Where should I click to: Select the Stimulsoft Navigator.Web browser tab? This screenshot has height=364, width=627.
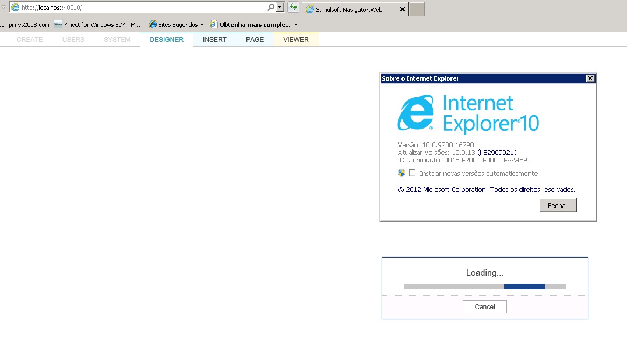(x=355, y=9)
